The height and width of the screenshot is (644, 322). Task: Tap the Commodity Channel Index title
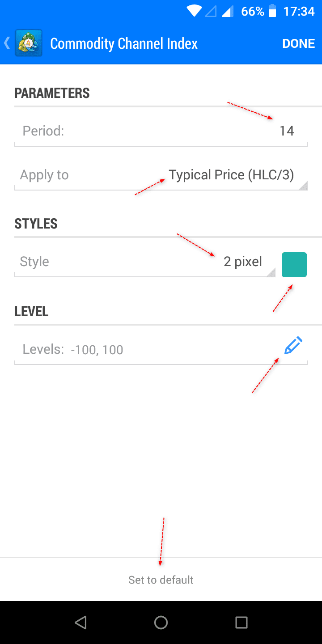point(124,43)
